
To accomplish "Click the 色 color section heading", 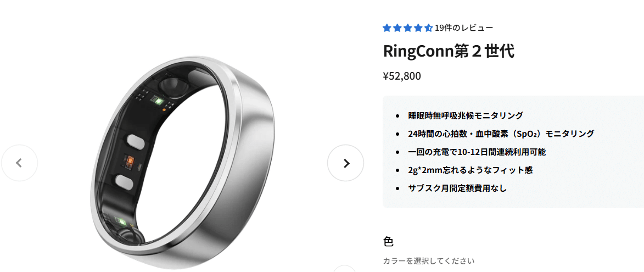I will coord(388,241).
